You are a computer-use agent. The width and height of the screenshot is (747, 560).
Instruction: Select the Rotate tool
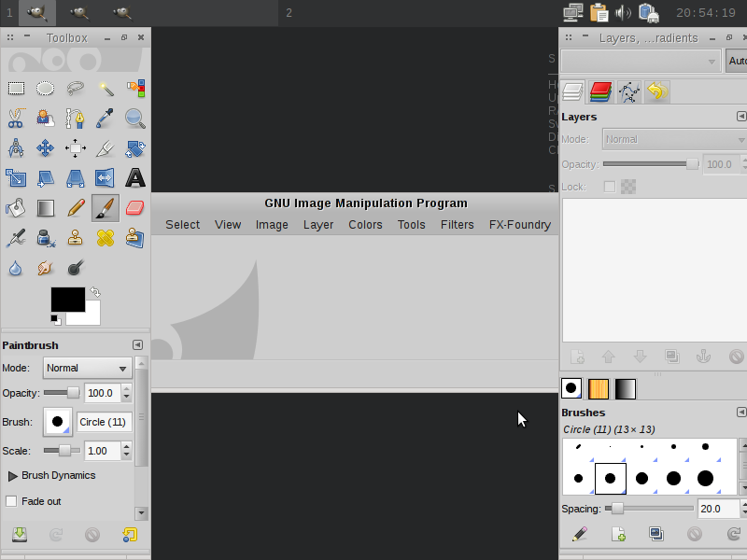[135, 148]
